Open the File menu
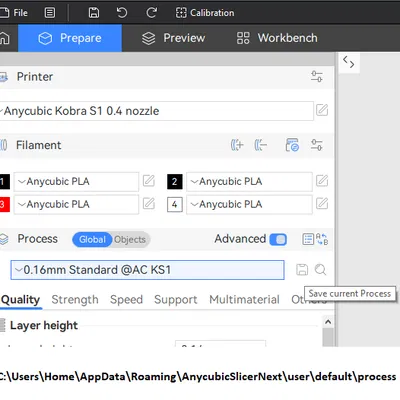Viewport: 400px width, 400px height. coord(14,13)
